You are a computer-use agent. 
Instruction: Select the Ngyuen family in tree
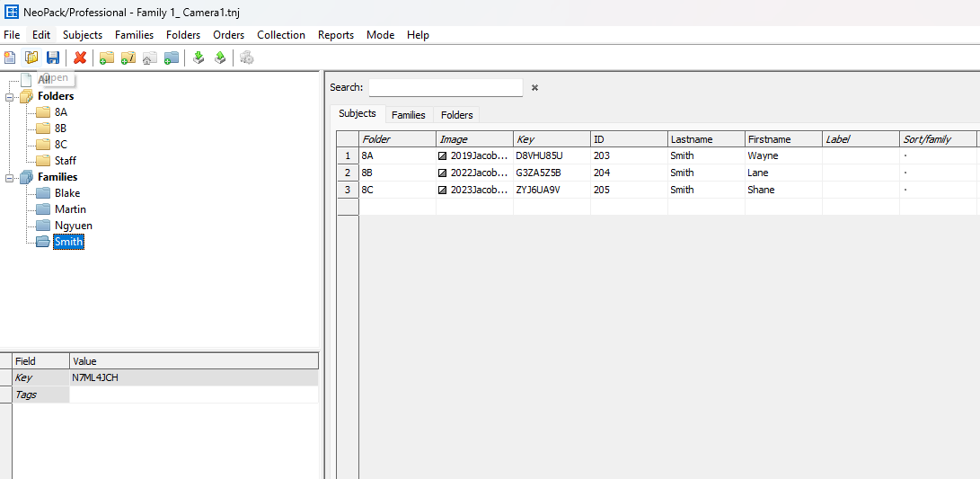pyautogui.click(x=73, y=226)
